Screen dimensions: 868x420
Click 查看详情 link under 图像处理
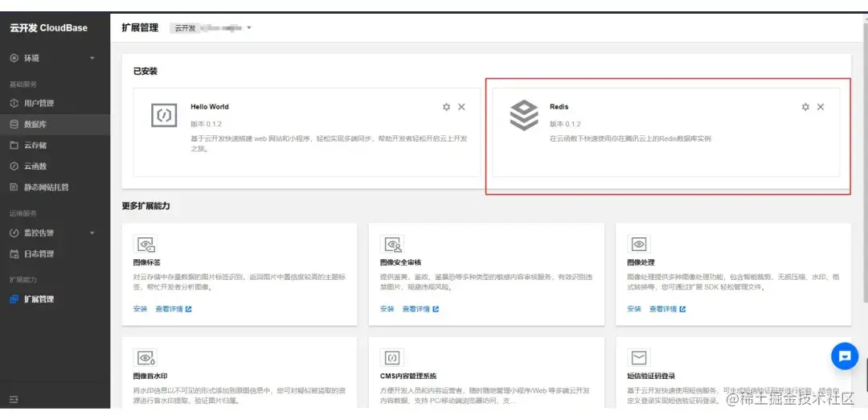click(x=663, y=309)
